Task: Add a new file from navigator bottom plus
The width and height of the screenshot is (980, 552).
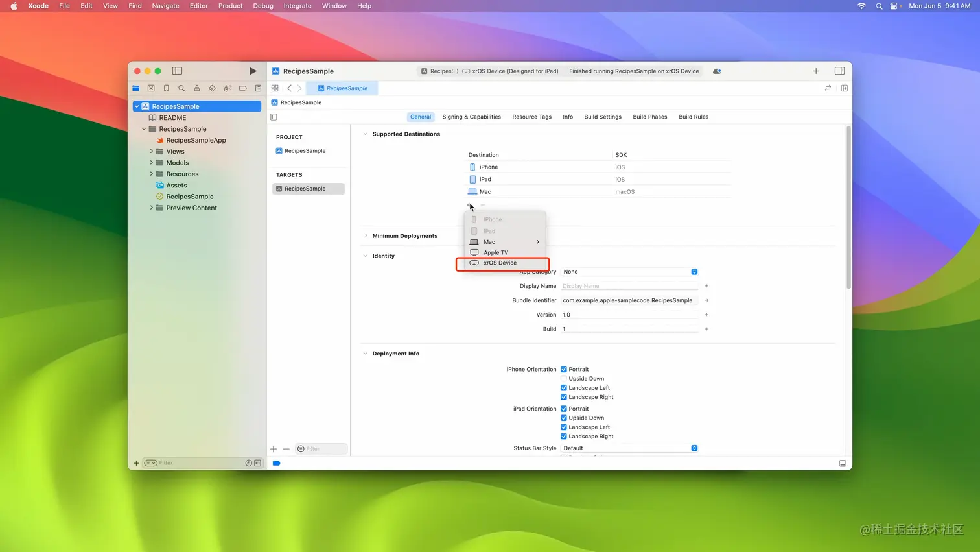Action: coord(136,463)
